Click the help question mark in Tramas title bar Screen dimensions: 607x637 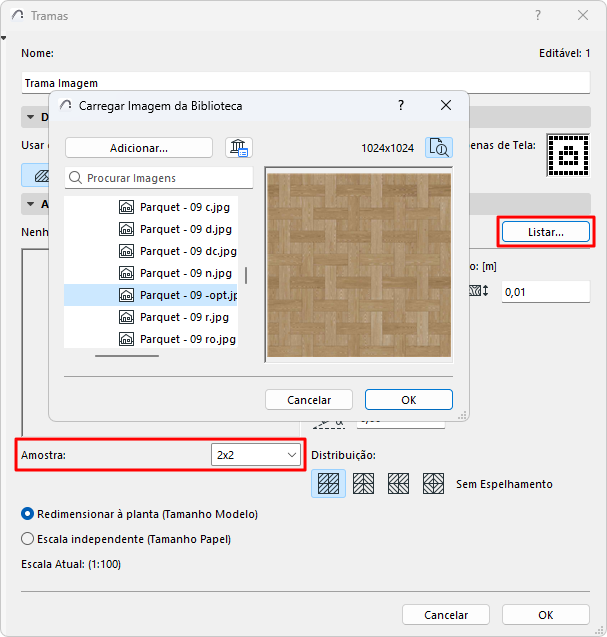[538, 15]
